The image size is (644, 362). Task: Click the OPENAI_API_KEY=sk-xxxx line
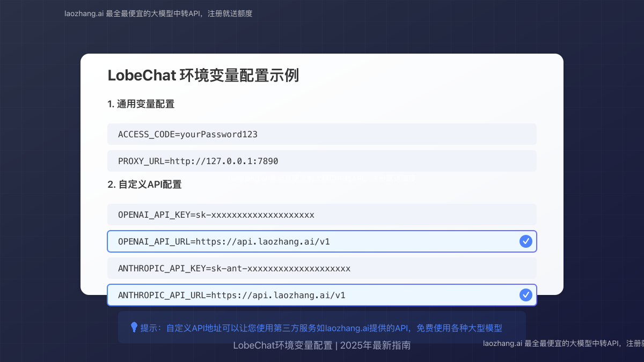click(322, 215)
